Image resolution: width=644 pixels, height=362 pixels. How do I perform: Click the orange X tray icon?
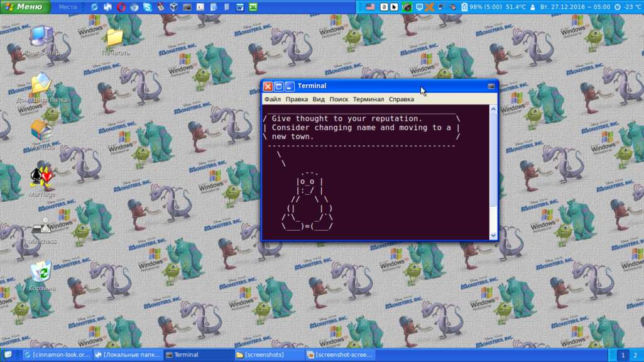point(430,7)
